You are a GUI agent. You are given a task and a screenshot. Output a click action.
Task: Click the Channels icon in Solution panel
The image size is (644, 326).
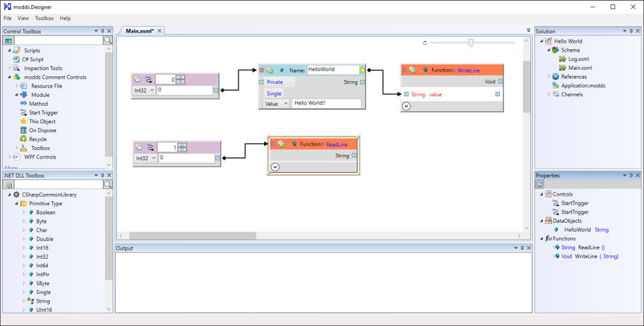[555, 94]
